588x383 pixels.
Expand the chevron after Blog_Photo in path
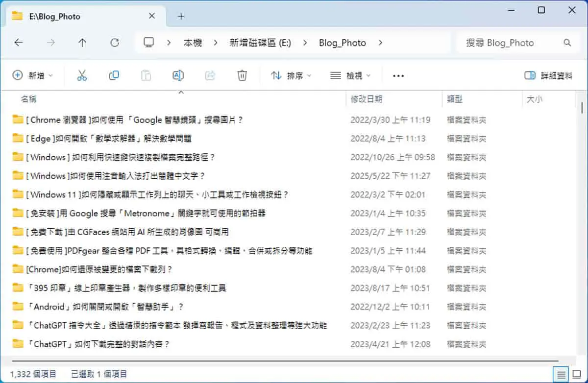point(380,43)
